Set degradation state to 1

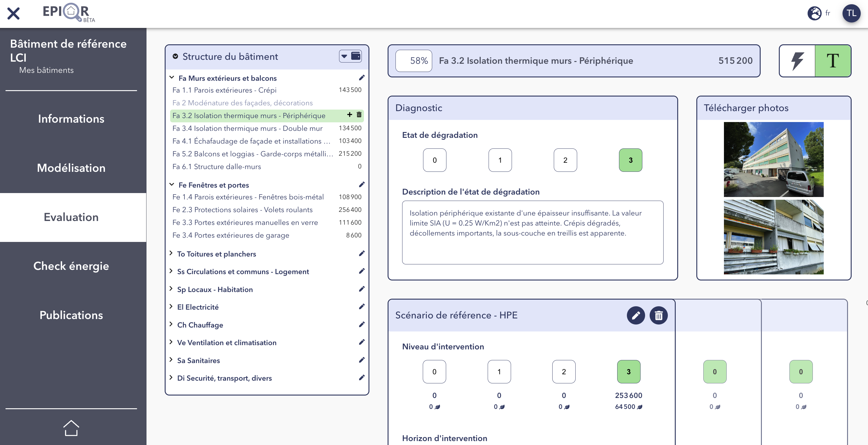(x=500, y=160)
